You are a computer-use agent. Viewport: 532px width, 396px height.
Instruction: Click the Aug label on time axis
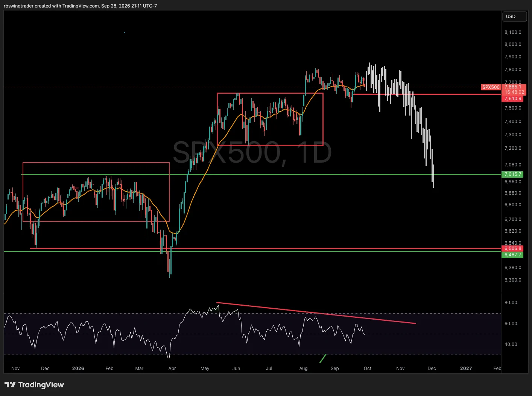point(303,369)
